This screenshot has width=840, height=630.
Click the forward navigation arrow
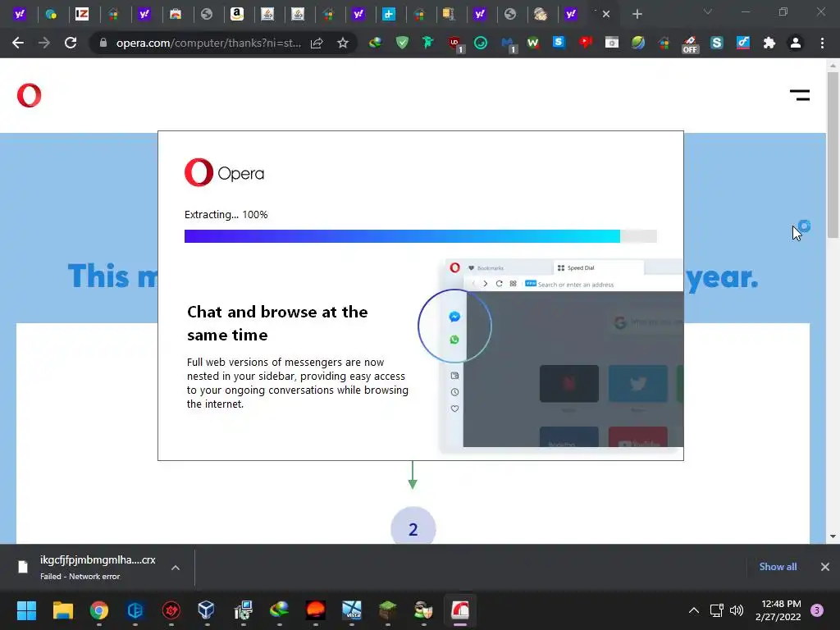pyautogui.click(x=44, y=43)
